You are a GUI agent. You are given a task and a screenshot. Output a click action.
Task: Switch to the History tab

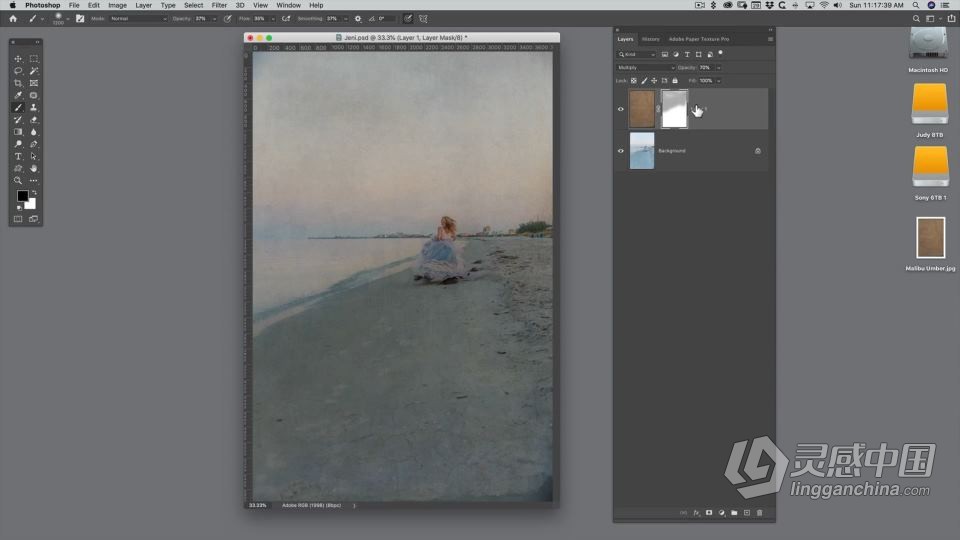(651, 39)
